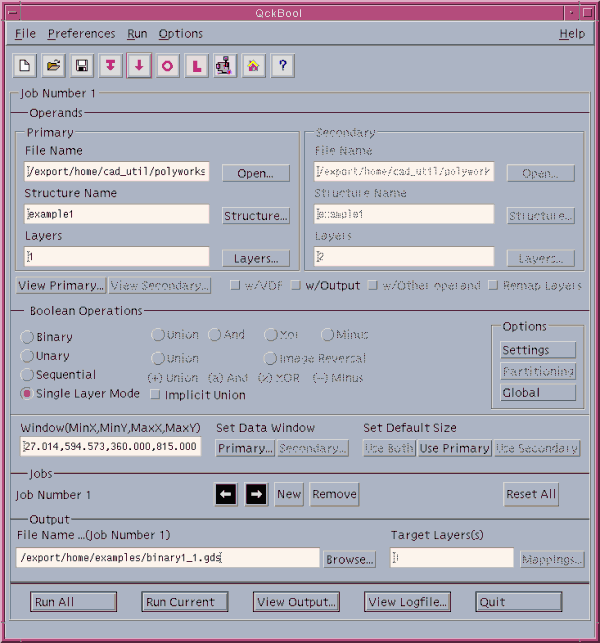Open the Global options button
This screenshot has width=600, height=643.
(x=538, y=392)
